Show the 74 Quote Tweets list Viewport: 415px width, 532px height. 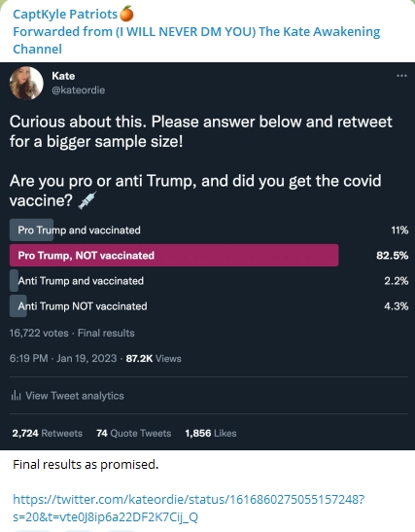(x=133, y=433)
